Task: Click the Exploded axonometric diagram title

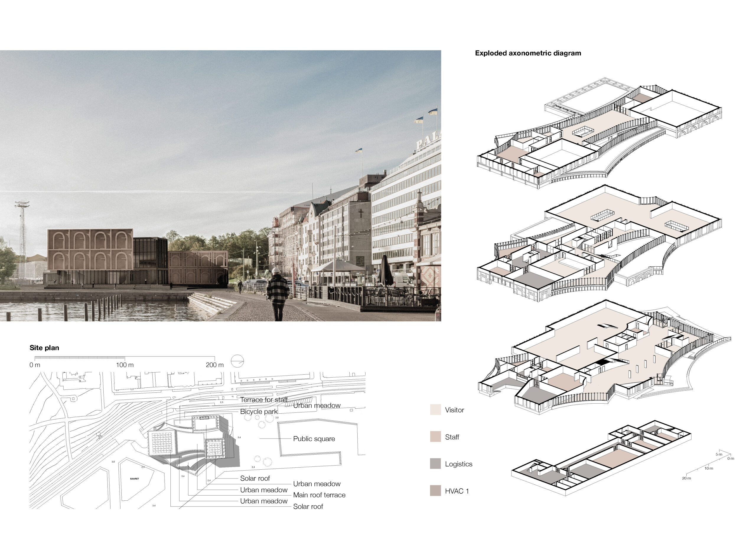Action: tap(528, 53)
